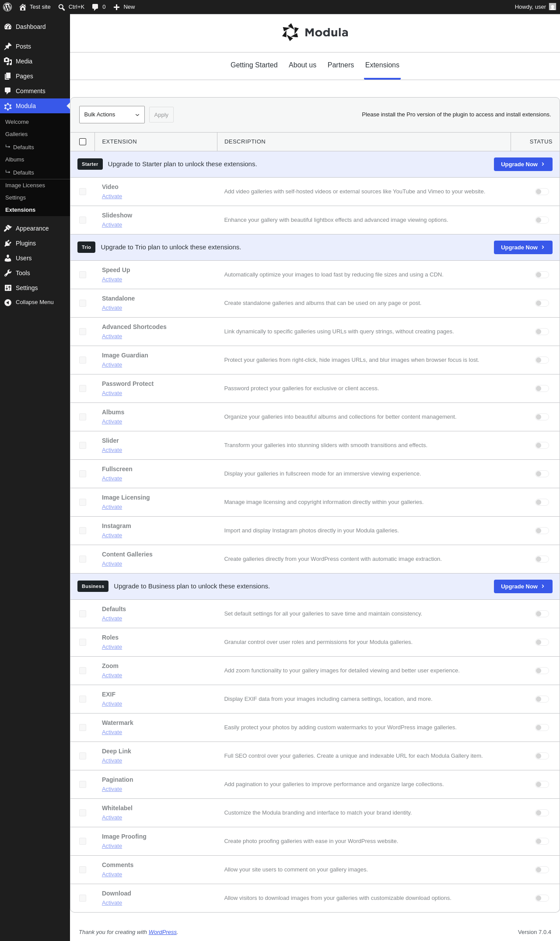Toggle the Video extension status switch

pos(542,192)
